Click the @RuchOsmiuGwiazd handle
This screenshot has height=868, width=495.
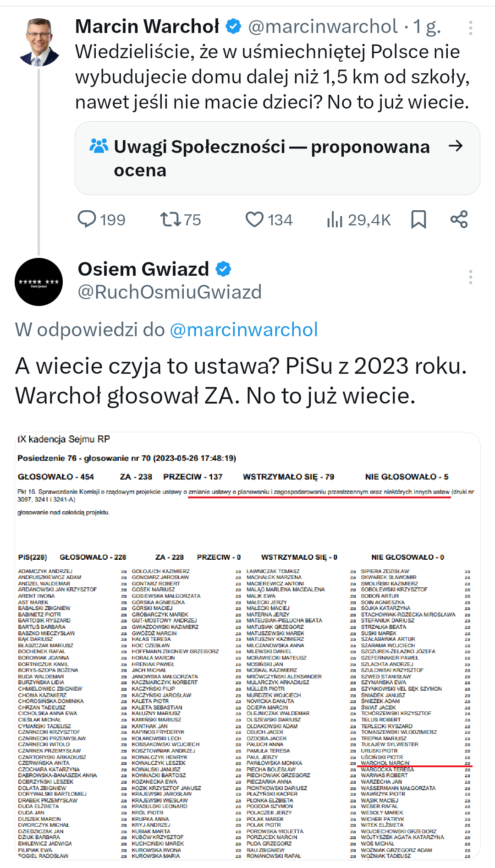[x=170, y=292]
